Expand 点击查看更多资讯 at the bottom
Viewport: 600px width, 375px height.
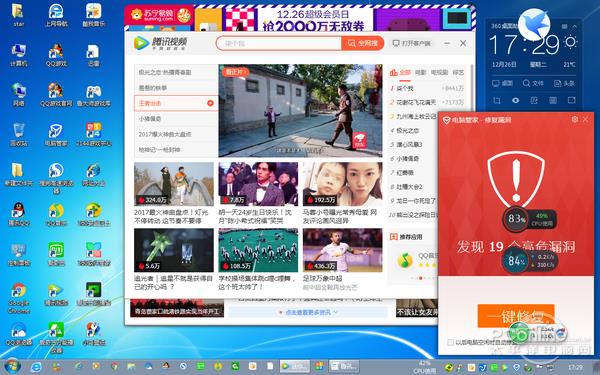pos(308,312)
